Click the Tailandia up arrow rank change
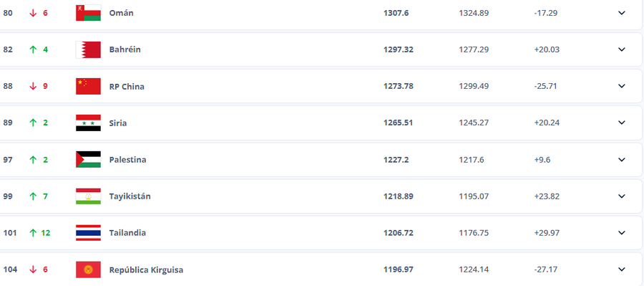Screen dimensions: 644x286 [x=33, y=233]
